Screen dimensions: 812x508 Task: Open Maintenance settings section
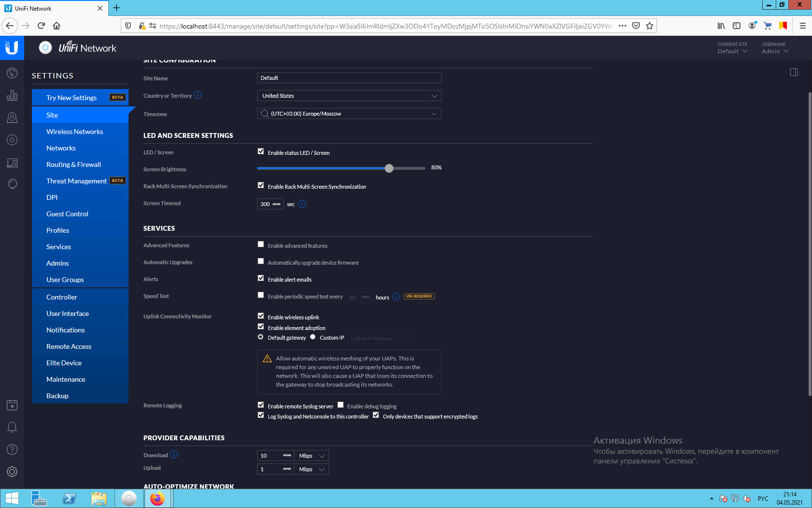[x=80, y=379]
